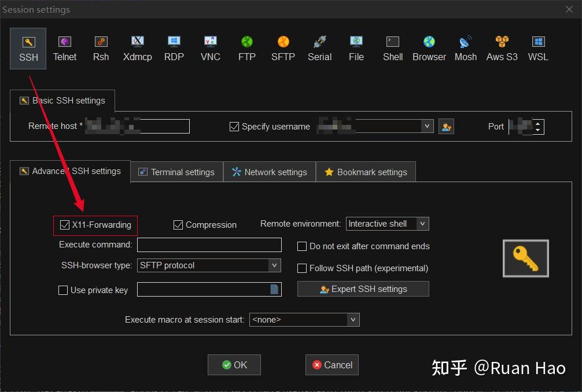Select the VNC session type
This screenshot has width=582, height=392.
click(210, 49)
